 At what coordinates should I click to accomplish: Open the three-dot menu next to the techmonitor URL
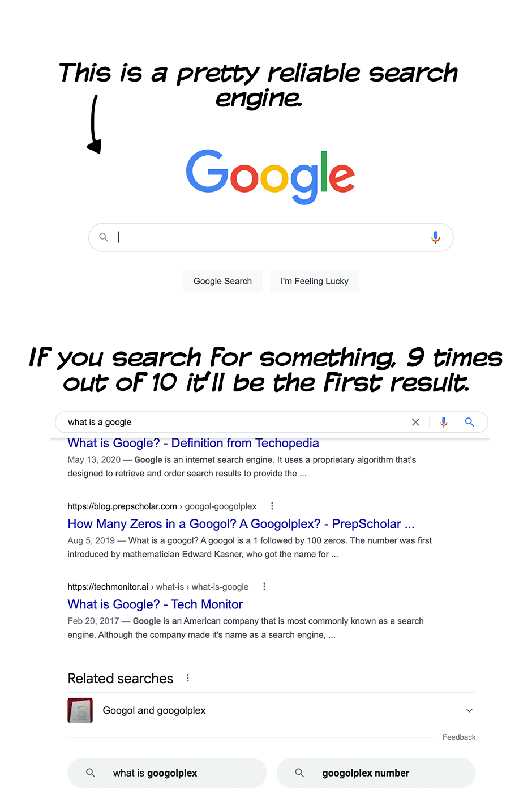[x=264, y=586]
